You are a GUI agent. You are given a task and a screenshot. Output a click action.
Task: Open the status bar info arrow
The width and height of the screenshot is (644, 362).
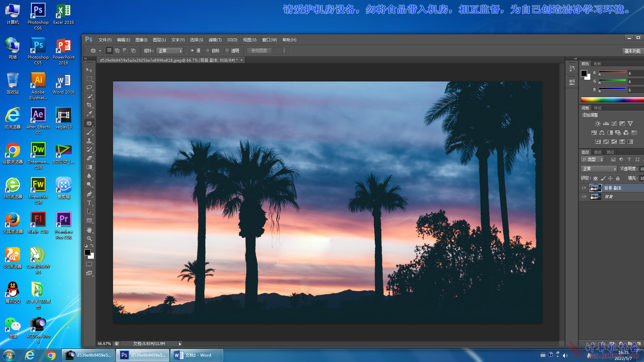click(x=180, y=344)
